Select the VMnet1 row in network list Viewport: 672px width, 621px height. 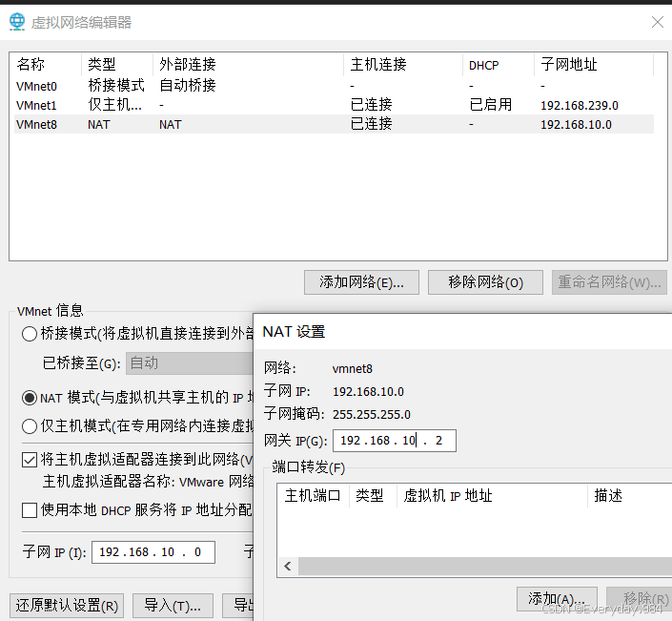pyautogui.click(x=334, y=105)
